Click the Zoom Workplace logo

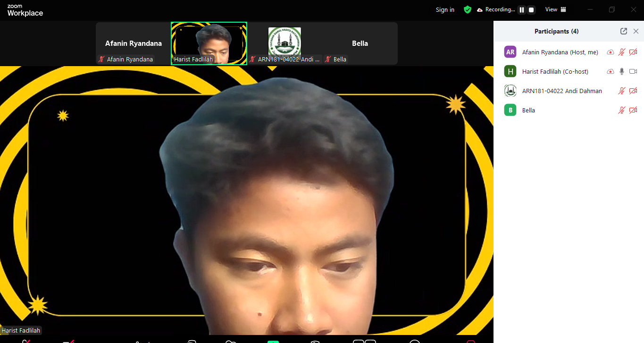[25, 10]
